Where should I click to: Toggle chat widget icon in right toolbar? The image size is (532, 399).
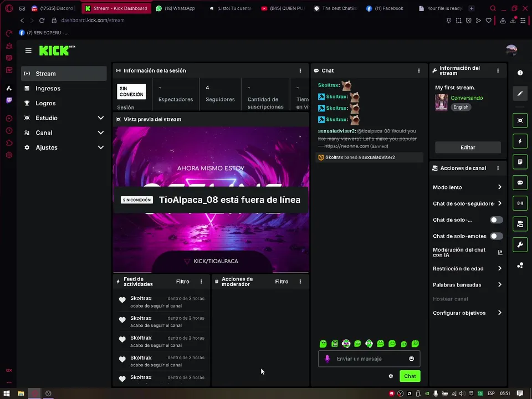[520, 182]
